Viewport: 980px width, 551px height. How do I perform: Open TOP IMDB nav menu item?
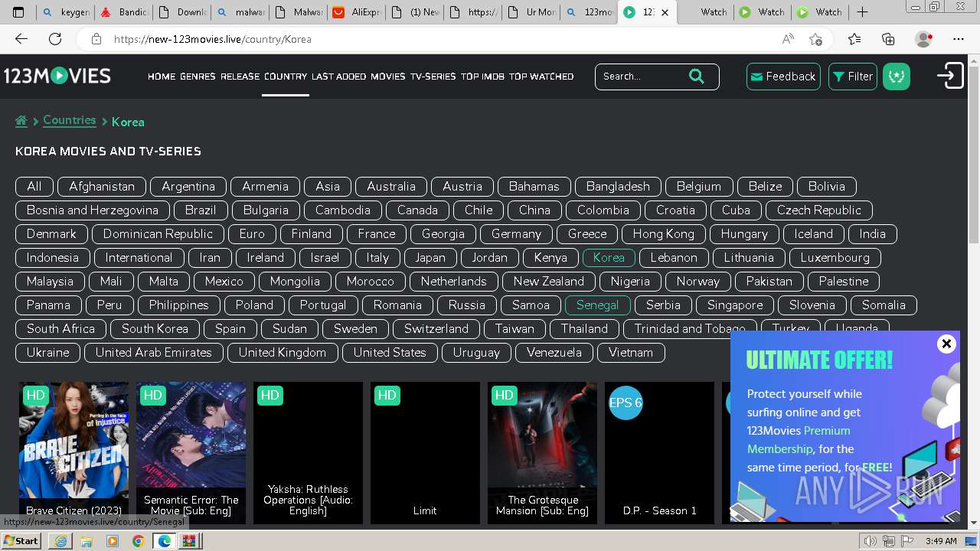(x=482, y=77)
